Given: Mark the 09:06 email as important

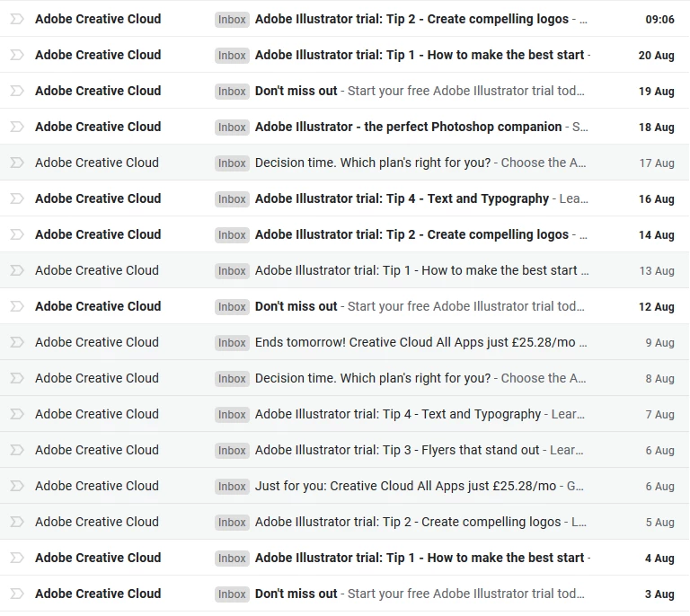Looking at the screenshot, I should 17,19.
